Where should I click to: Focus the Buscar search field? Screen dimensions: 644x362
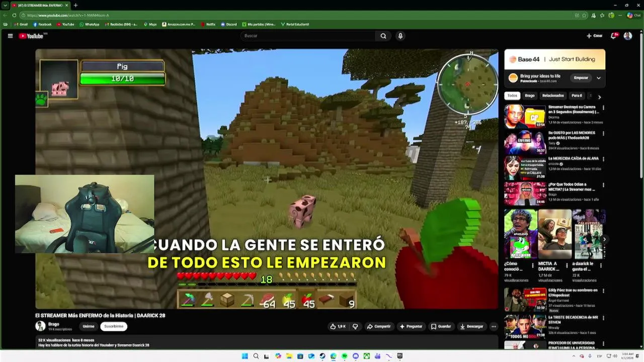tap(308, 36)
